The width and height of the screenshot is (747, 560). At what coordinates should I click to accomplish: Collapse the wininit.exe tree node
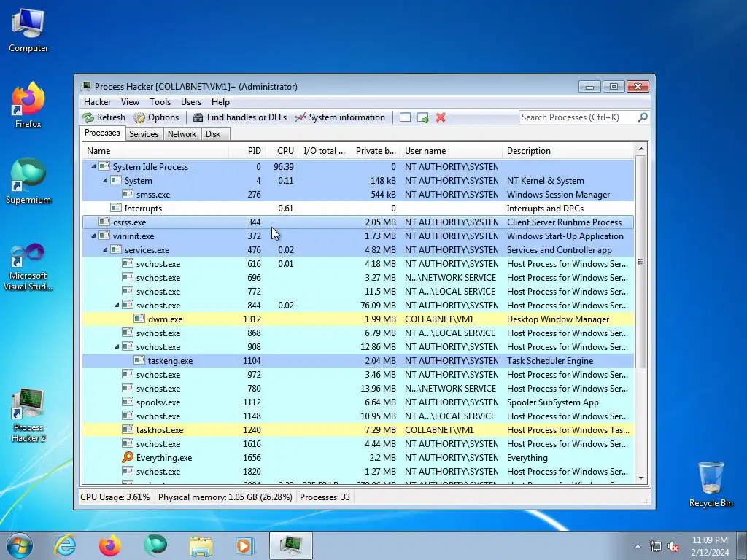tap(93, 236)
